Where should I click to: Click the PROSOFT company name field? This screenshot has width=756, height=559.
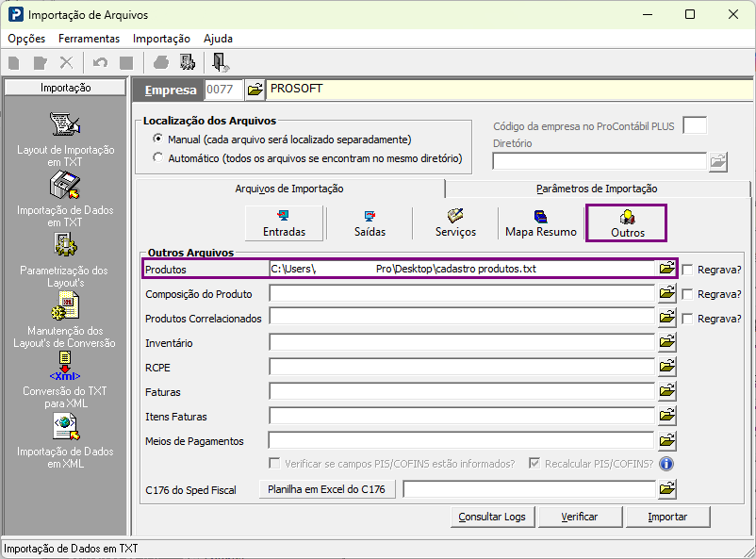click(510, 90)
